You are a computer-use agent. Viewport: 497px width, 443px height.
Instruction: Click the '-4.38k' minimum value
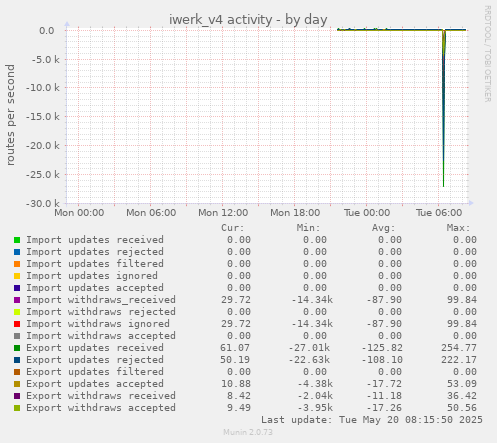[315, 384]
